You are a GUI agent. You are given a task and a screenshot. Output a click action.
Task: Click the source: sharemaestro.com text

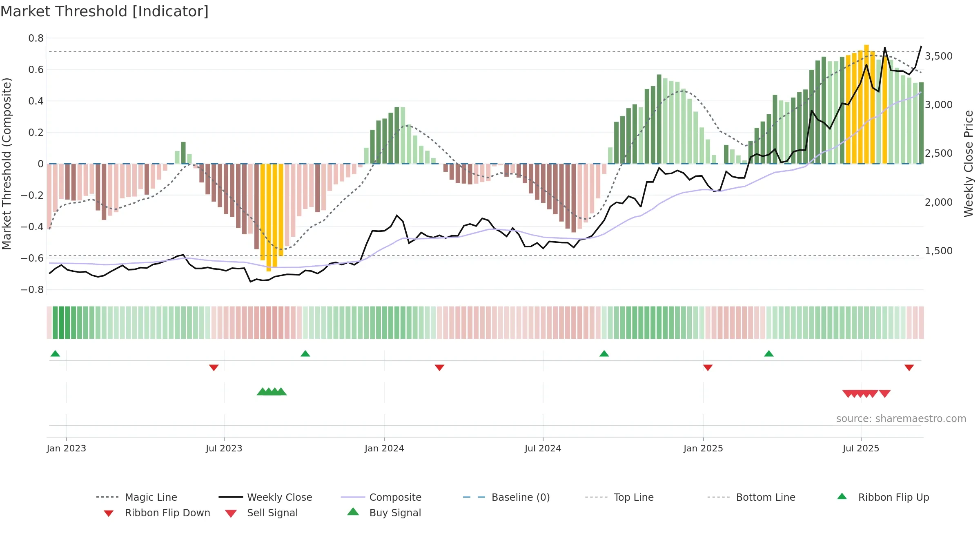901,419
